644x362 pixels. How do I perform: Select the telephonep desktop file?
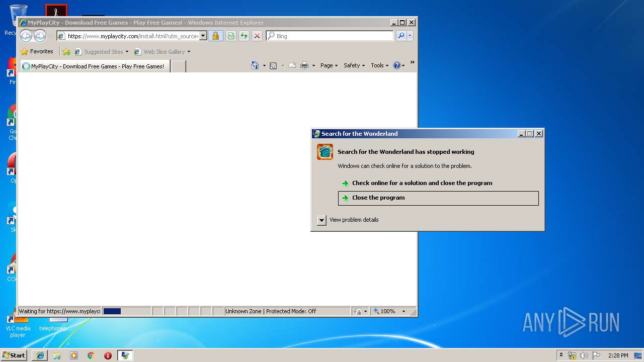coord(56,324)
